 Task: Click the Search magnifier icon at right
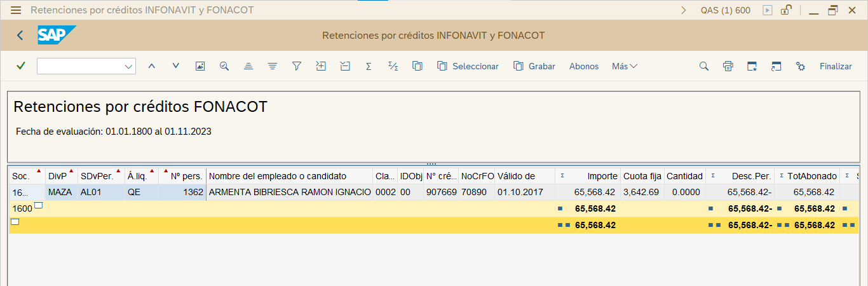704,66
